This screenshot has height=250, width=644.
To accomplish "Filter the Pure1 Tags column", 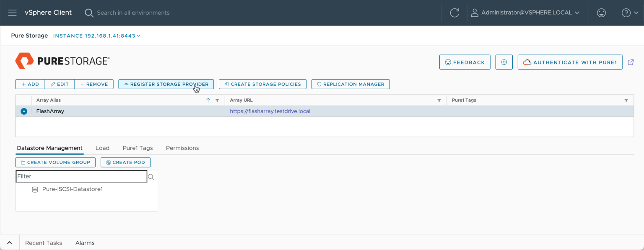I will pyautogui.click(x=626, y=101).
